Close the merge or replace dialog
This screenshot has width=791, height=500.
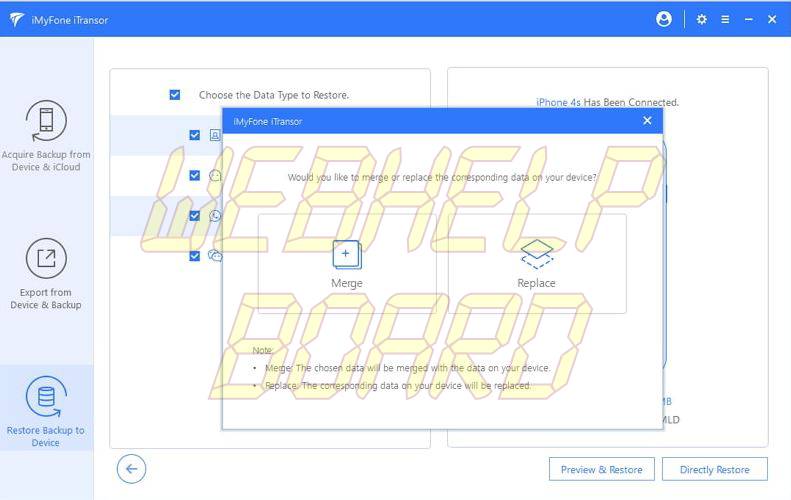[647, 121]
